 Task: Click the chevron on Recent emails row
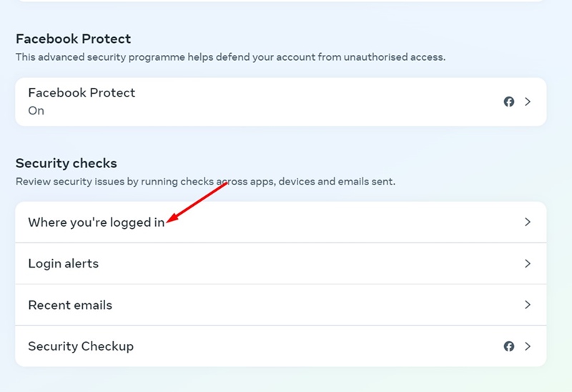pyautogui.click(x=528, y=305)
